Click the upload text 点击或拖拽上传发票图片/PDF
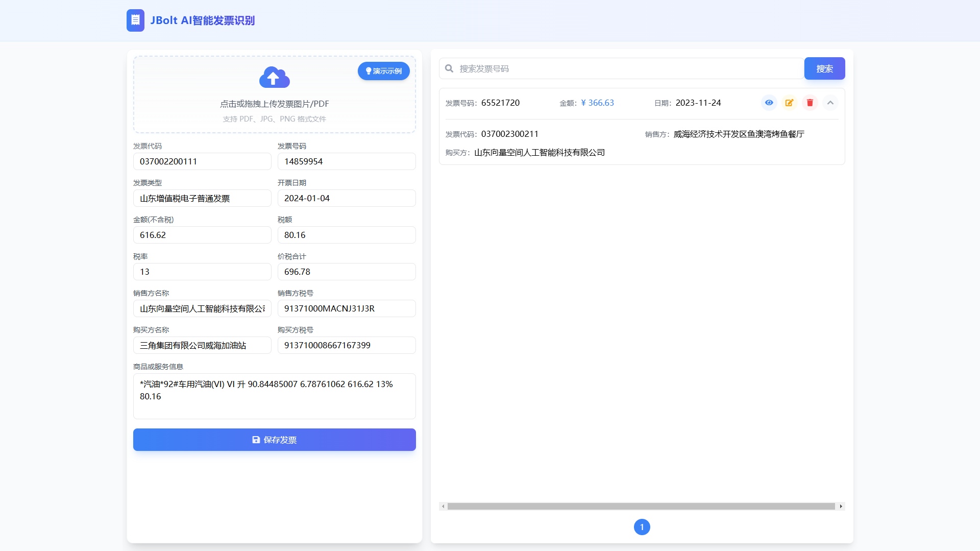The height and width of the screenshot is (551, 980). (275, 104)
